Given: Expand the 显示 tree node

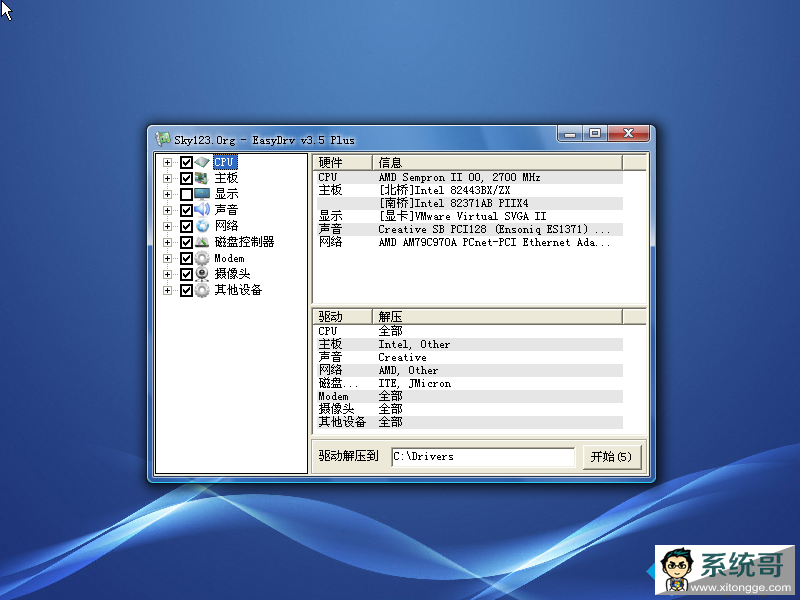Looking at the screenshot, I should click(167, 194).
